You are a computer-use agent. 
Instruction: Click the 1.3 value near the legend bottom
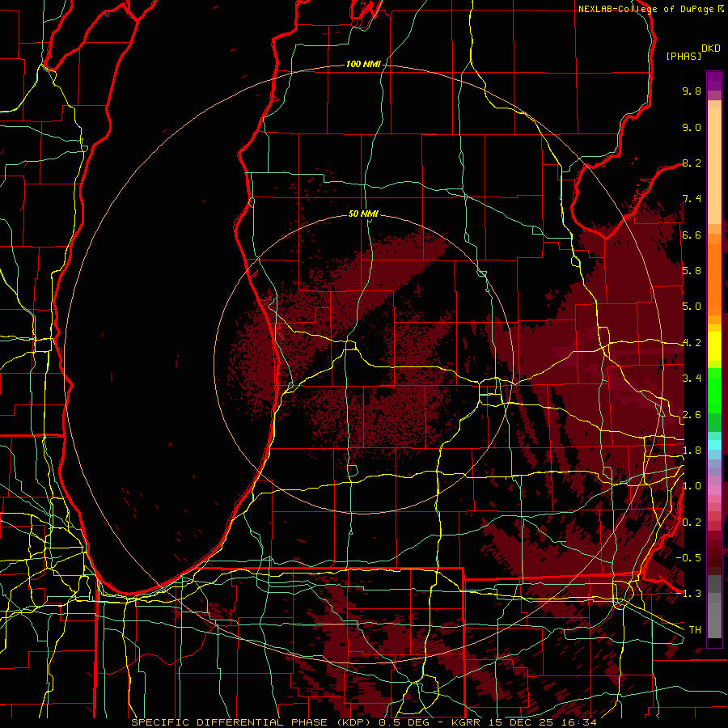pyautogui.click(x=692, y=594)
